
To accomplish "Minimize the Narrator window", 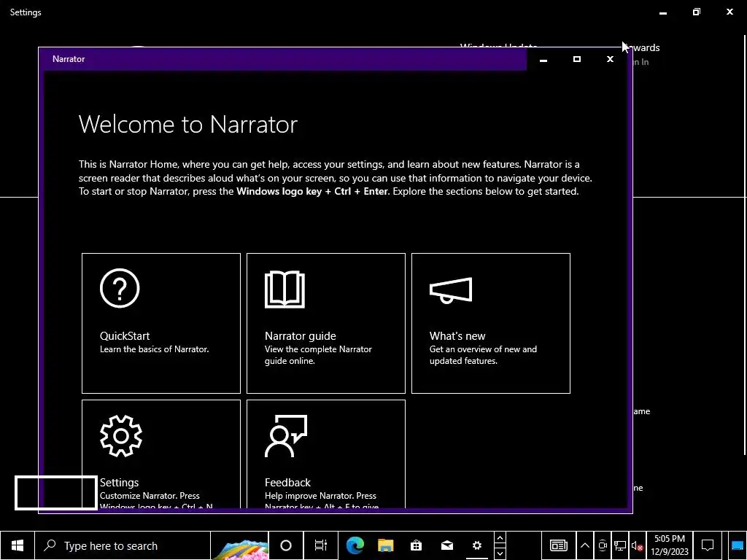I will pyautogui.click(x=543, y=60).
